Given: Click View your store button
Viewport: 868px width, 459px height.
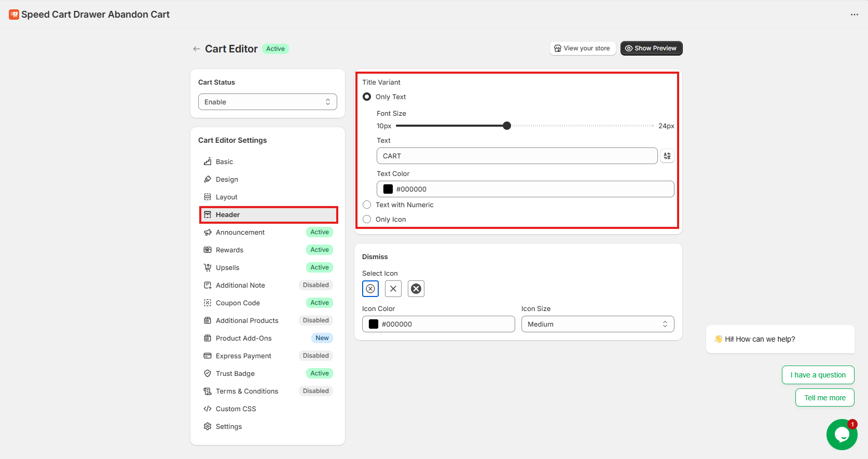Looking at the screenshot, I should [582, 48].
